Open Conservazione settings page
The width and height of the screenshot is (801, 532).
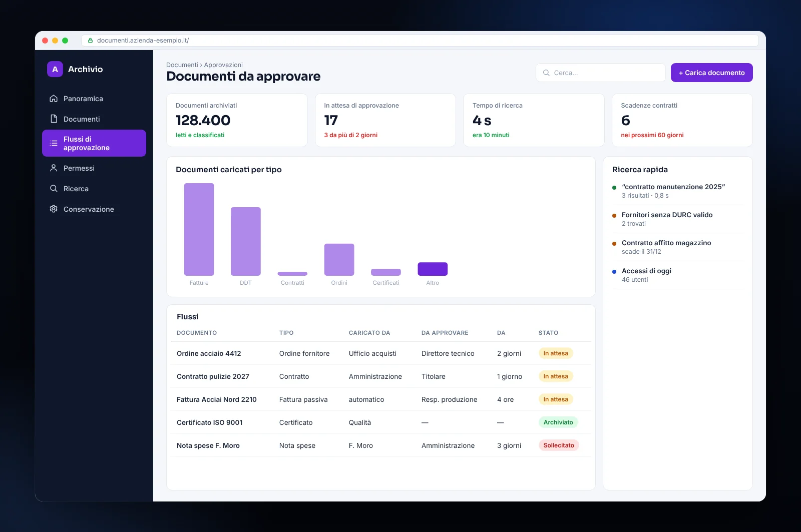coord(94,209)
